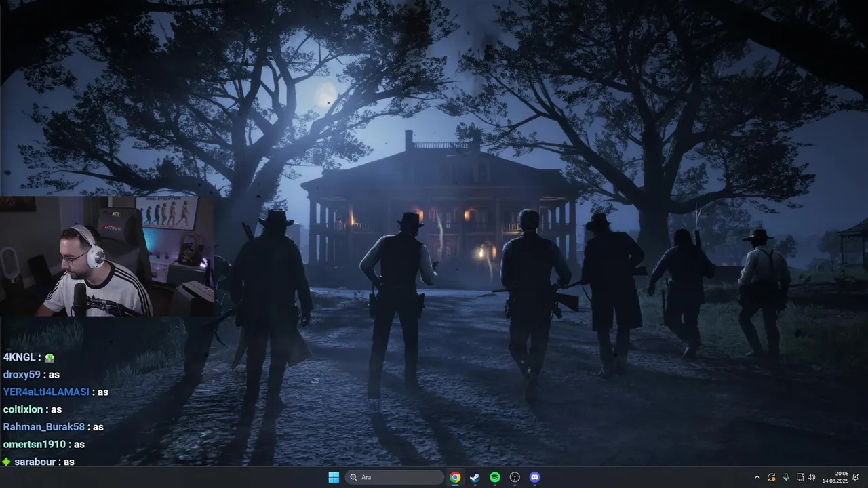Click the Ara search box in taskbar

(x=395, y=477)
